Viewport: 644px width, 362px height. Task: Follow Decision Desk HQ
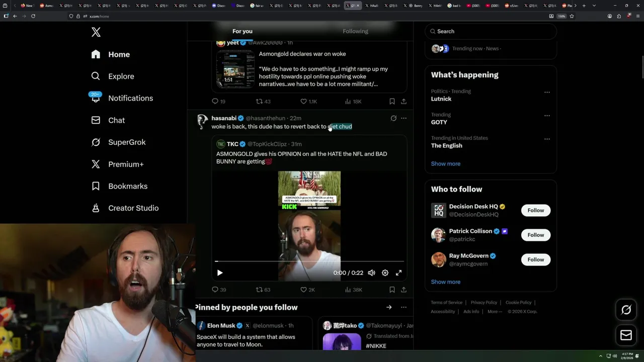pyautogui.click(x=536, y=210)
